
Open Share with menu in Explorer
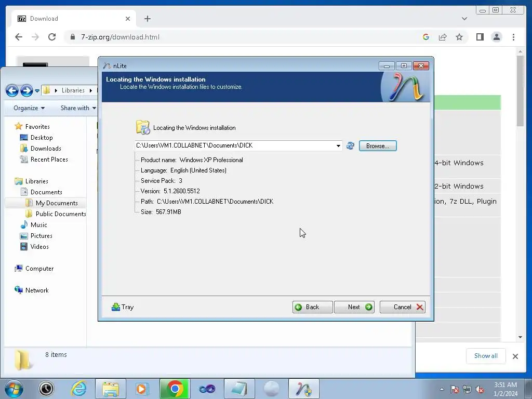(x=78, y=108)
